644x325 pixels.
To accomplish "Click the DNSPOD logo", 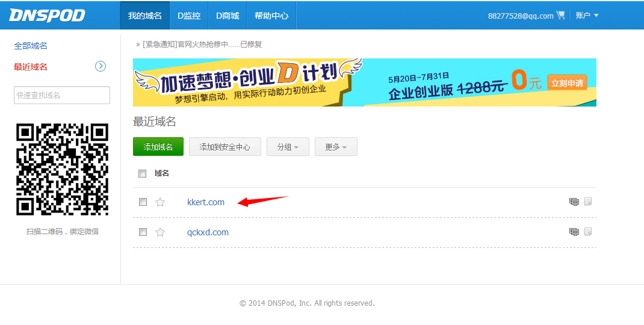I will [x=47, y=15].
